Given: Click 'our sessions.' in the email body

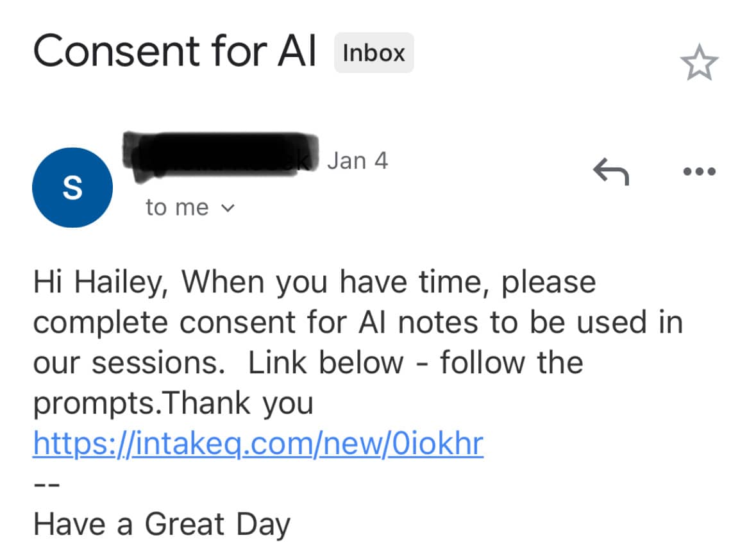Looking at the screenshot, I should pyautogui.click(x=129, y=363).
